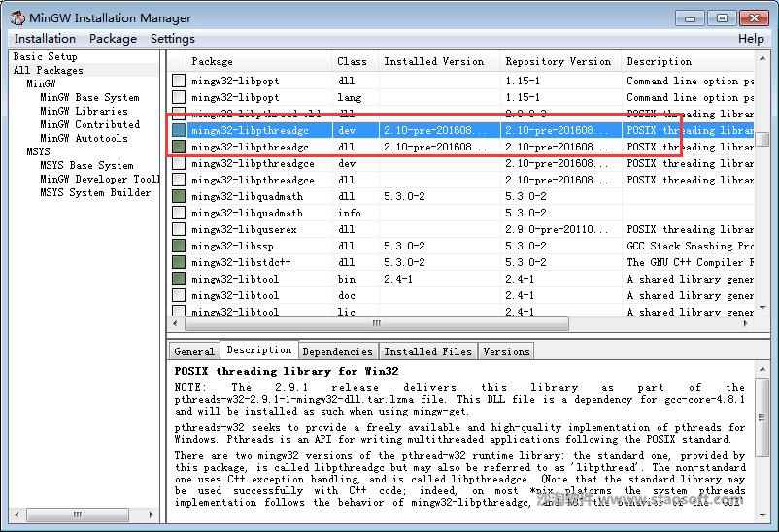Open the Package menu

pos(113,39)
